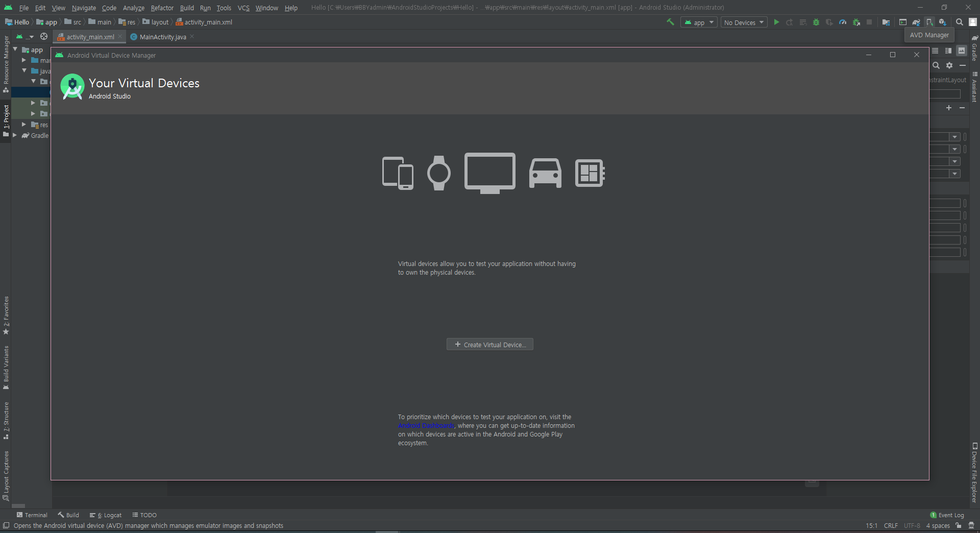Image resolution: width=980 pixels, height=533 pixels.
Task: Switch editor to Design view icon
Action: pos(962,51)
